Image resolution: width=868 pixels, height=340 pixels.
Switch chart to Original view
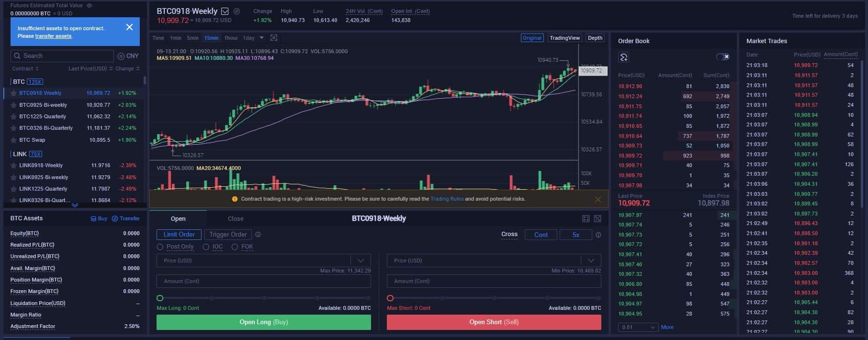[532, 38]
